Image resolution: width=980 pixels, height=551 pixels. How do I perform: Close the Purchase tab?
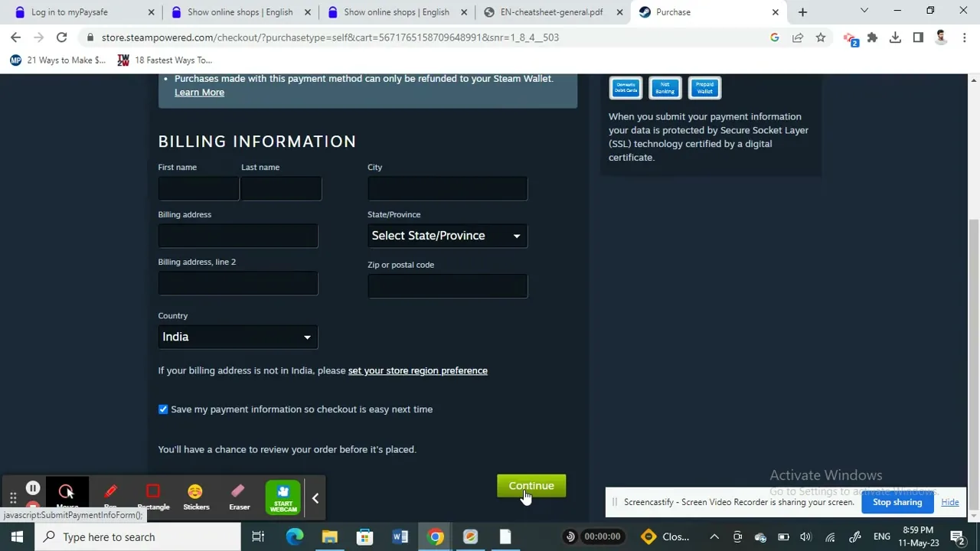pos(775,12)
